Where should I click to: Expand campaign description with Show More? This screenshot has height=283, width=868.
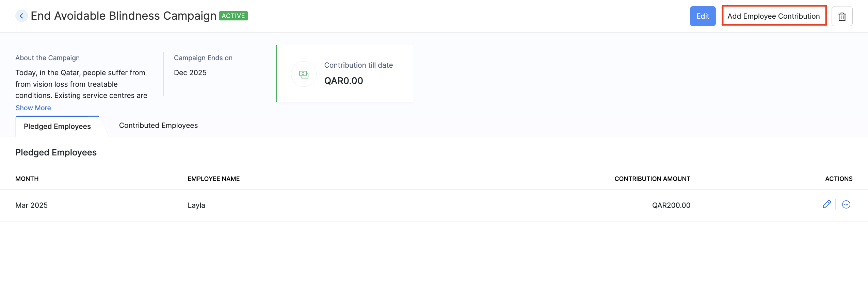tap(33, 108)
